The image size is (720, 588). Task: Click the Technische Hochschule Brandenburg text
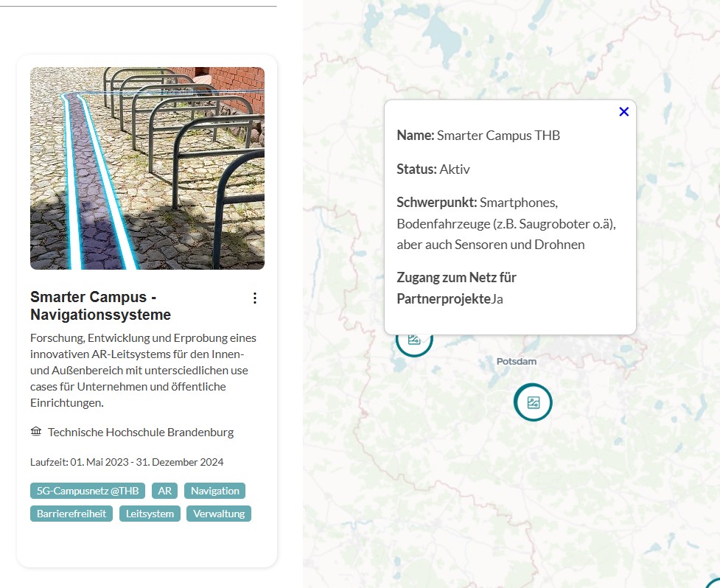[x=141, y=433]
